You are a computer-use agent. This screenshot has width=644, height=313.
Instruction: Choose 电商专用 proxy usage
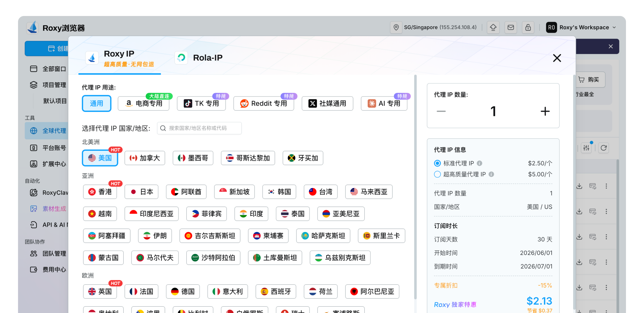[x=144, y=103]
